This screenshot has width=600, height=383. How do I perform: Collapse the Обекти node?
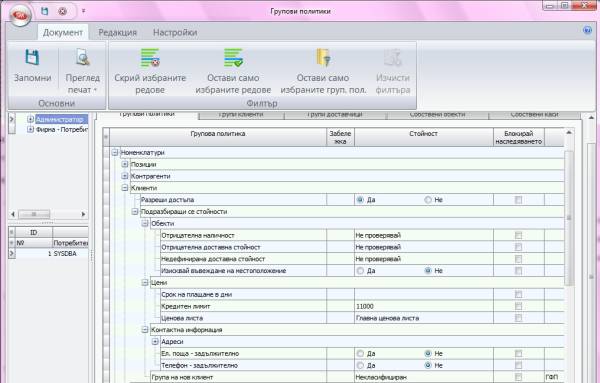point(145,223)
